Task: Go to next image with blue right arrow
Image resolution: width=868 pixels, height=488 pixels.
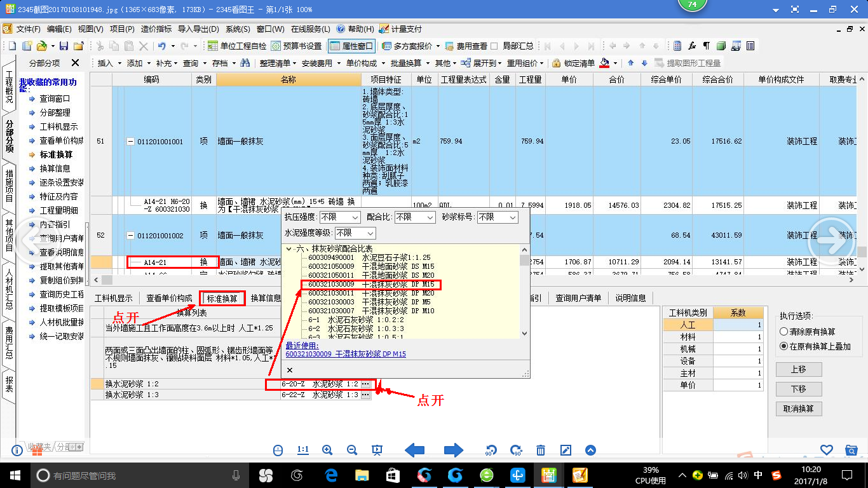Action: (454, 451)
